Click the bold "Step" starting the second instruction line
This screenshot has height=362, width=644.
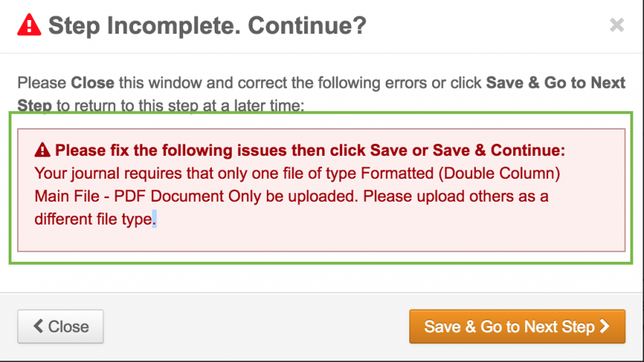(34, 106)
